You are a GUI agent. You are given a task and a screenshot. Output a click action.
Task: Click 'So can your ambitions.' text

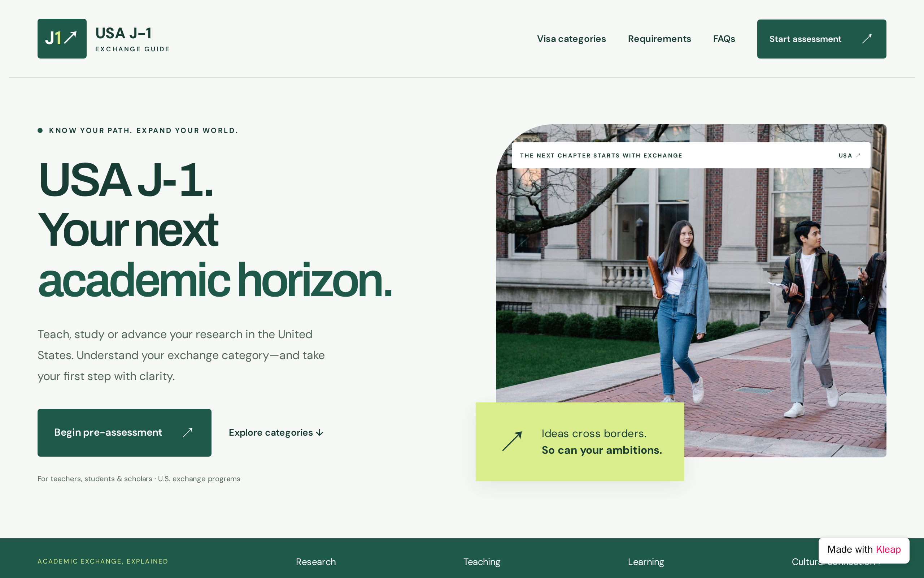[x=602, y=450]
